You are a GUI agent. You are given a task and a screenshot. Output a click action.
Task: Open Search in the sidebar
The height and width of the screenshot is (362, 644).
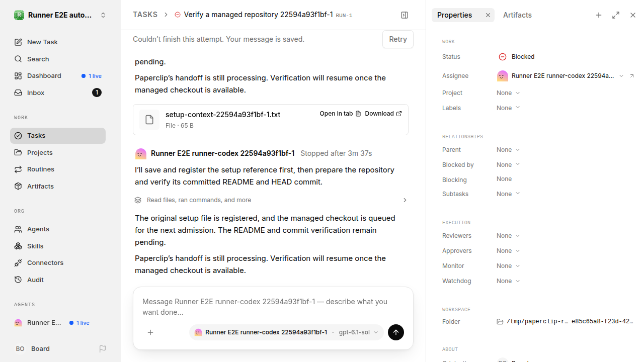click(58, 59)
